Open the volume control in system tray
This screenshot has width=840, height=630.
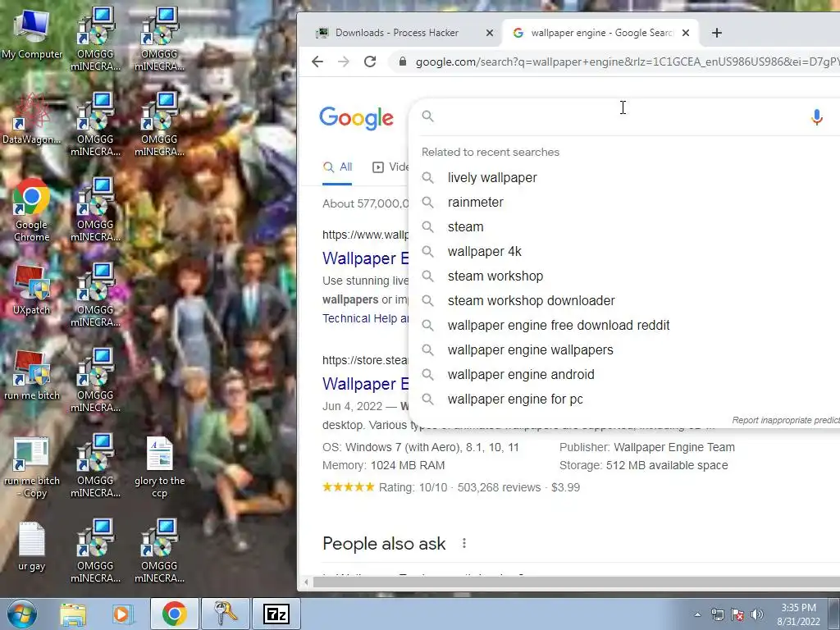tap(757, 614)
